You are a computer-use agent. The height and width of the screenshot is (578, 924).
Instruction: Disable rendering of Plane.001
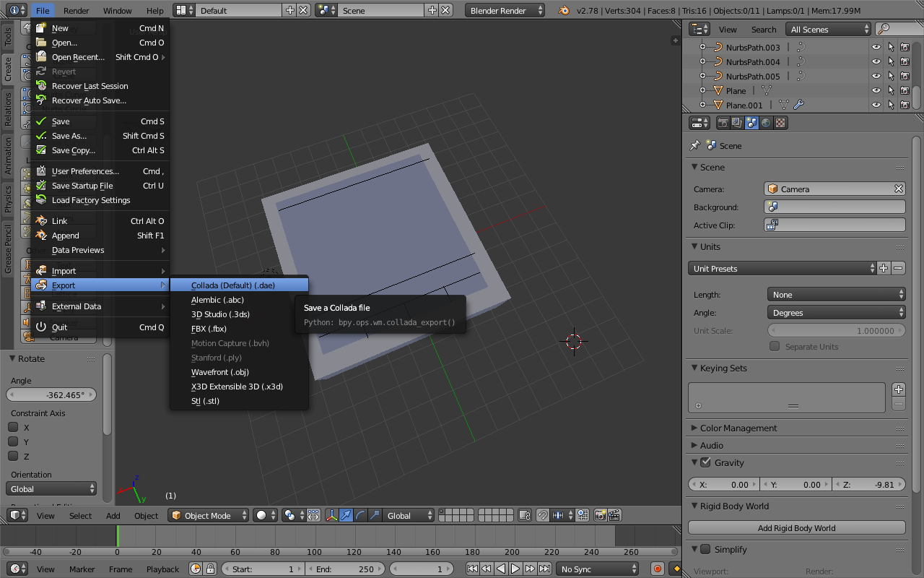point(905,105)
